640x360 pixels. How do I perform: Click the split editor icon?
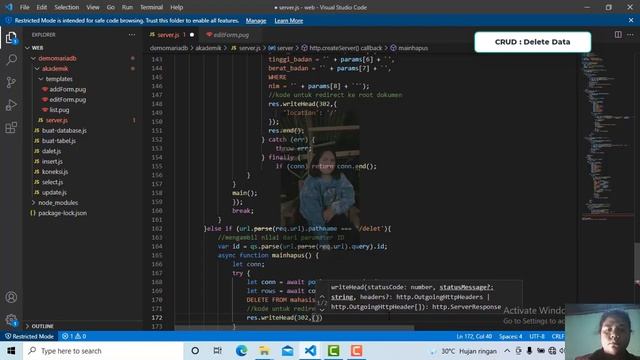point(618,35)
